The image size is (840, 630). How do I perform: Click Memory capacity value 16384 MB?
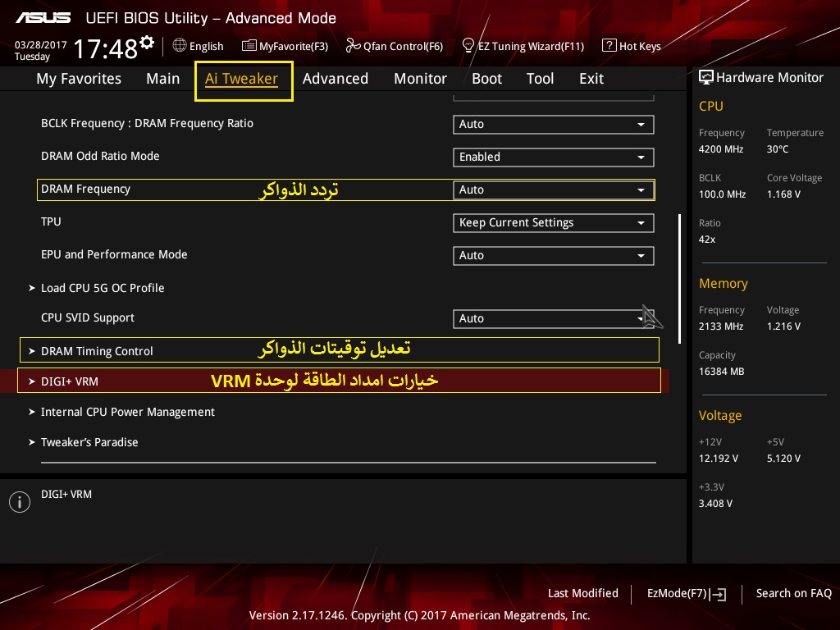click(722, 372)
